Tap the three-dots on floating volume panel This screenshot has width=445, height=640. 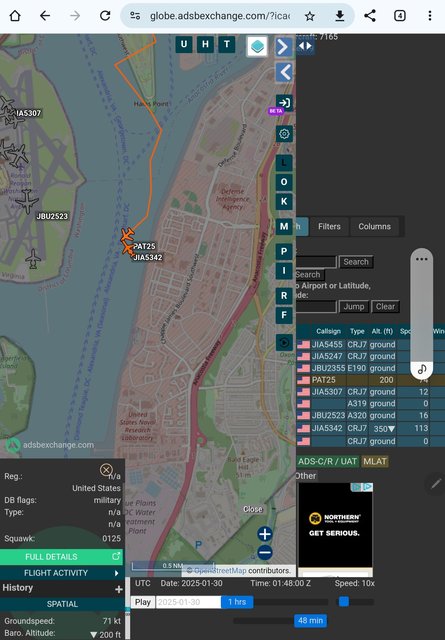(x=422, y=259)
